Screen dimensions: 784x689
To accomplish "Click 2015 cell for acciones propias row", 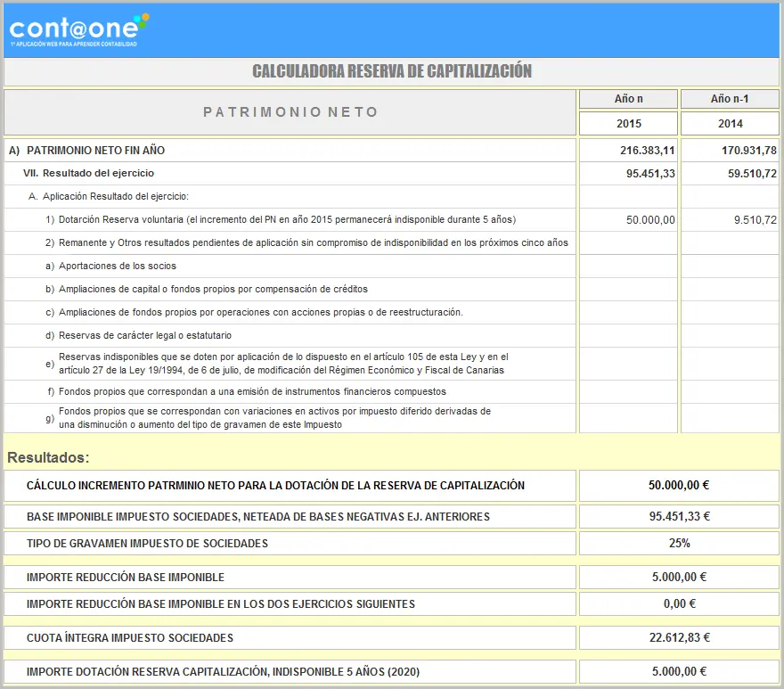I will click(628, 312).
